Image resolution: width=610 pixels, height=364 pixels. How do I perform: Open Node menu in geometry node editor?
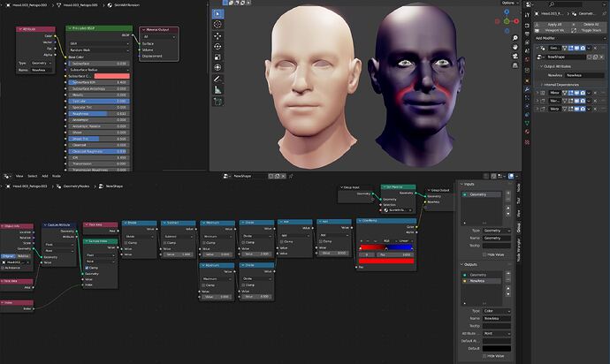pyautogui.click(x=57, y=176)
